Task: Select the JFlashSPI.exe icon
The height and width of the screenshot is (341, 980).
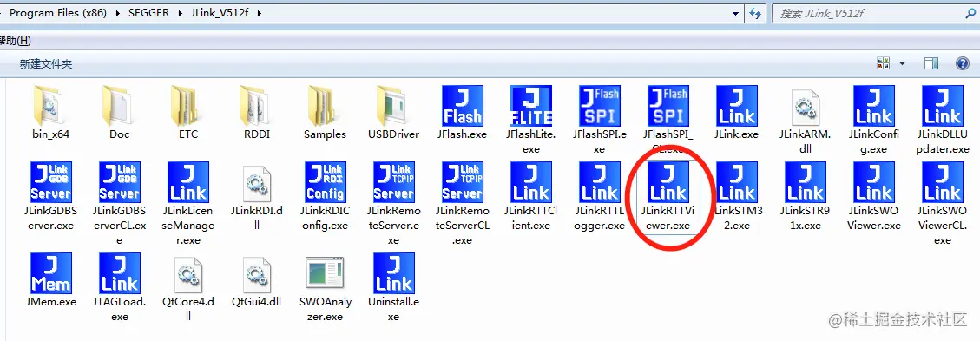Action: tap(600, 106)
